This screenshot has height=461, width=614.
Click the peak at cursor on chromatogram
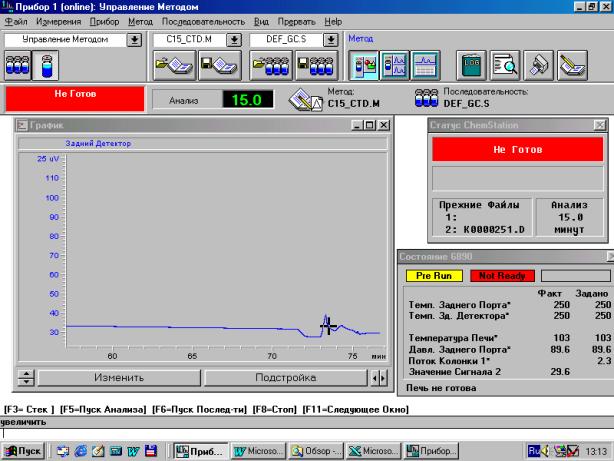click(x=325, y=318)
